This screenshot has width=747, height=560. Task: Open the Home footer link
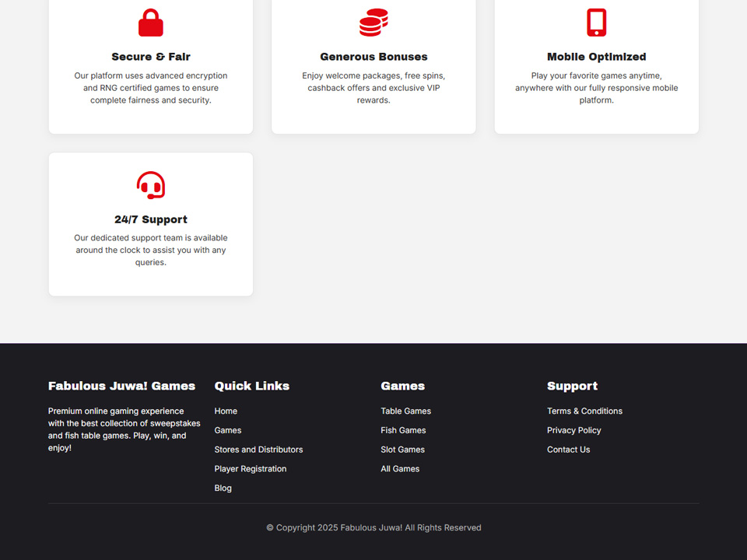[x=226, y=411]
